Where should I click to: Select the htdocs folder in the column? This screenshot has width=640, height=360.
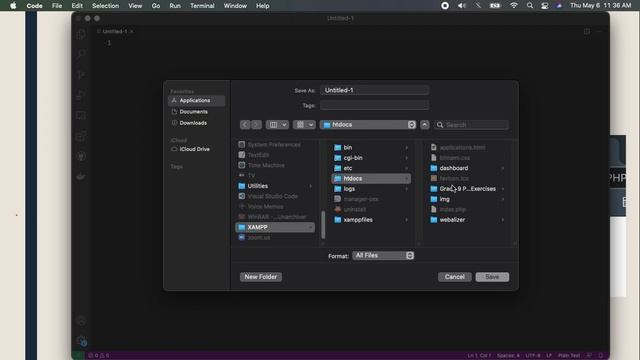pos(371,178)
